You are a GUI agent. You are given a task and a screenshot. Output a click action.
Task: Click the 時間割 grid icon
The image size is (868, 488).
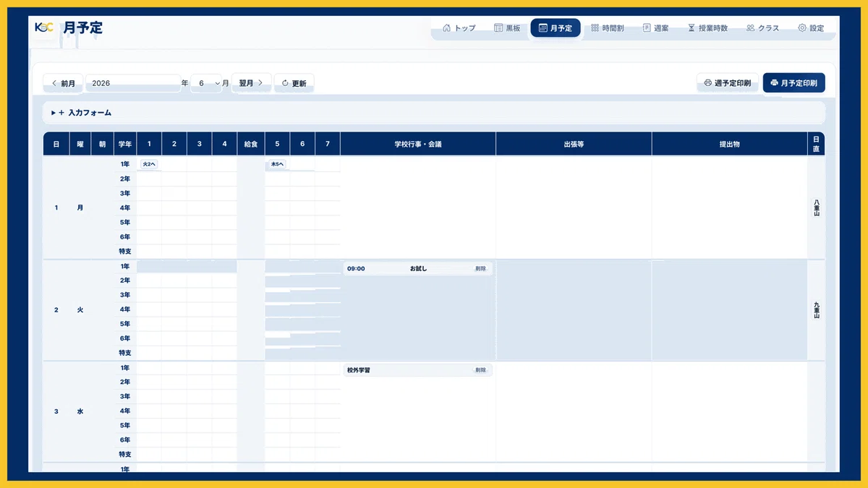(595, 28)
